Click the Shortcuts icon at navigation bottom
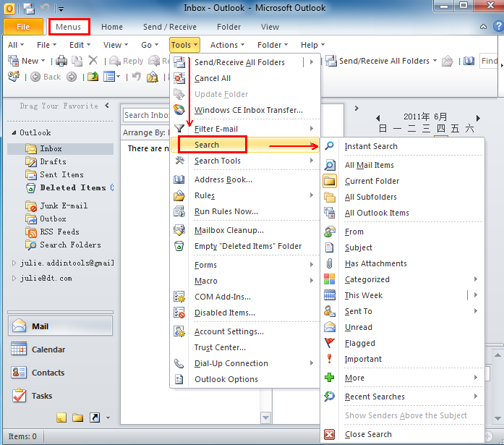This screenshot has width=504, height=445. click(x=95, y=418)
